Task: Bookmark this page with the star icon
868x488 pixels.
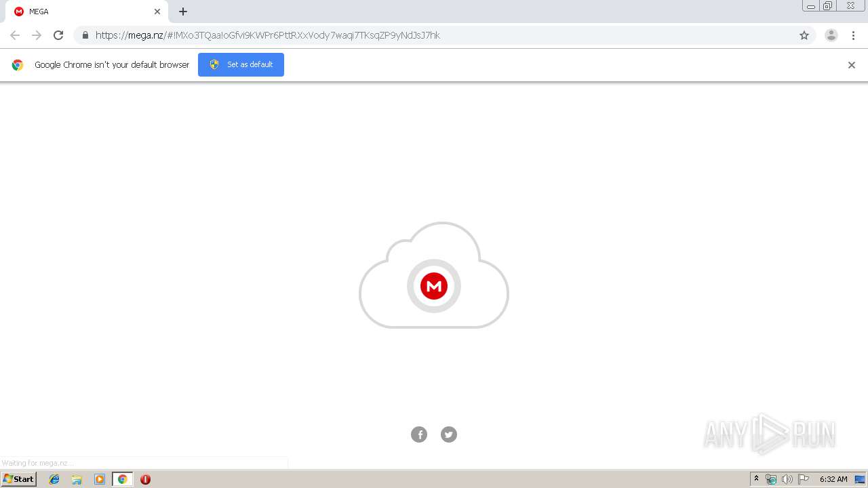Action: [x=804, y=35]
